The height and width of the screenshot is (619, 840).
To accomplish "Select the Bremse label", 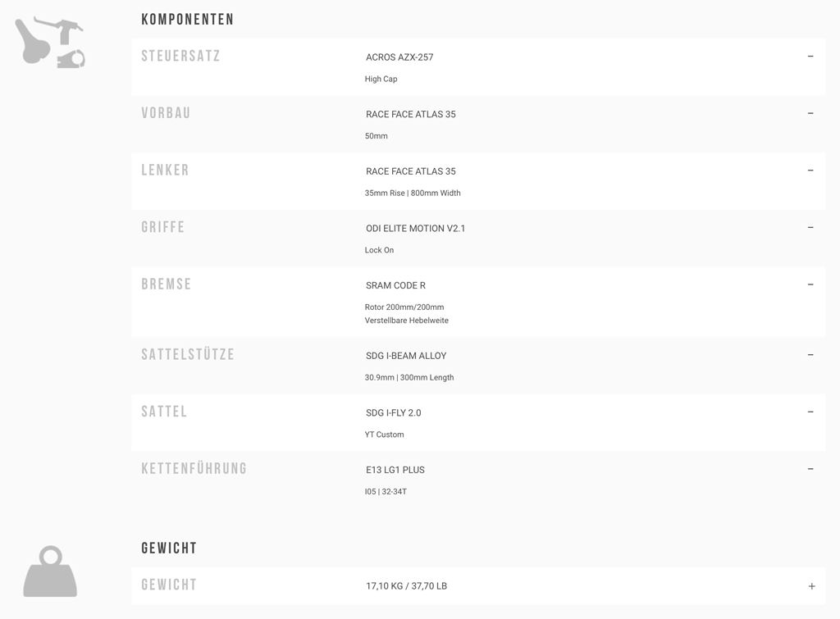I will pyautogui.click(x=167, y=284).
